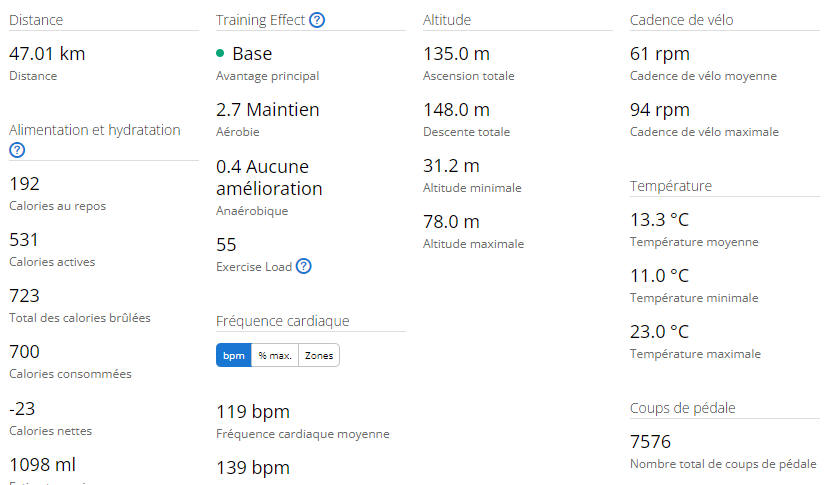
Task: Click 135.0 m Ascension totale value
Action: pos(456,54)
